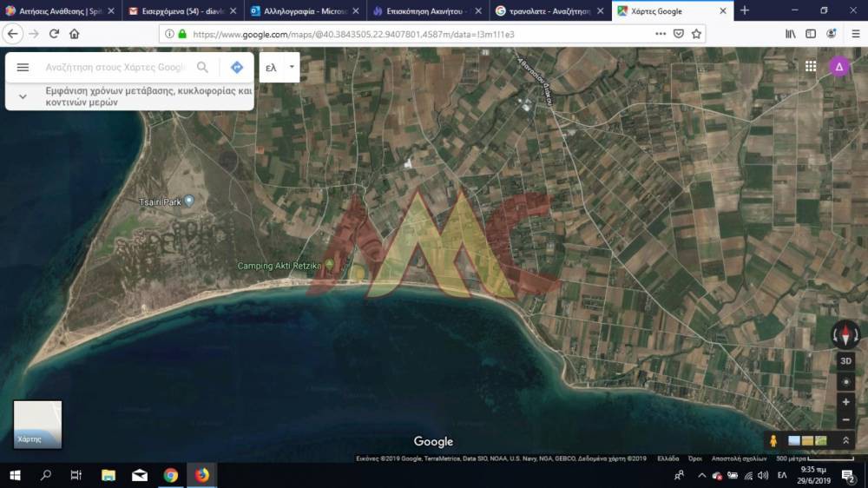The image size is (868, 488).
Task: Open the Firefox account icon
Action: 831,34
